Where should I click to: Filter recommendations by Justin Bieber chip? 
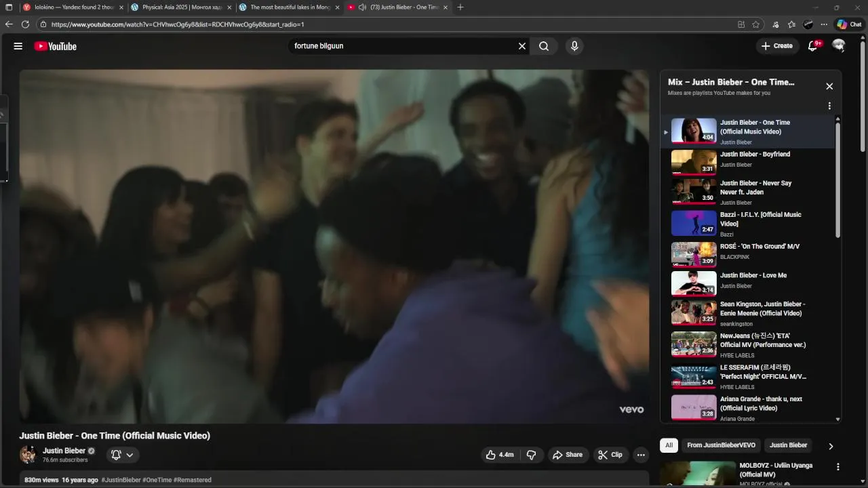click(788, 445)
